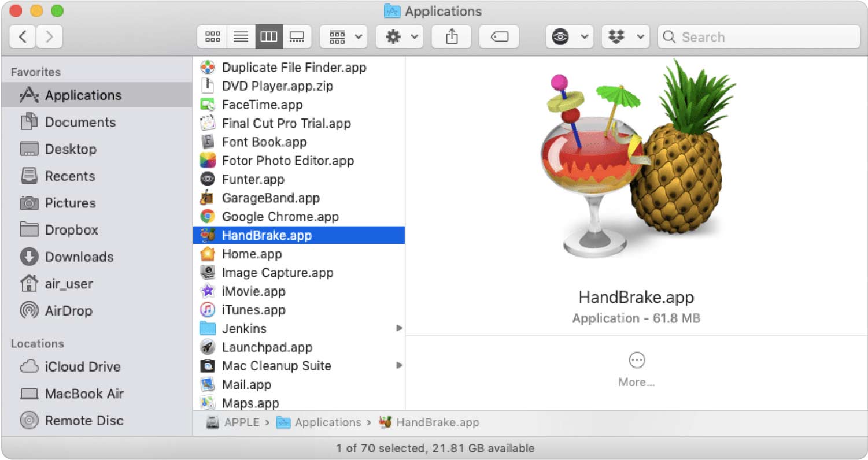
Task: Click the Final Cut Pro Trial icon
Action: [208, 124]
